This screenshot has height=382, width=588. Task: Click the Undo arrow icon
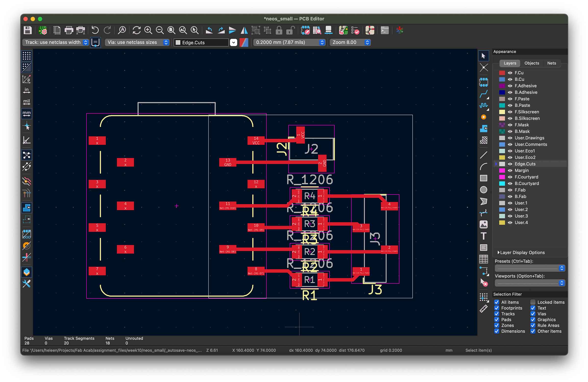point(95,30)
